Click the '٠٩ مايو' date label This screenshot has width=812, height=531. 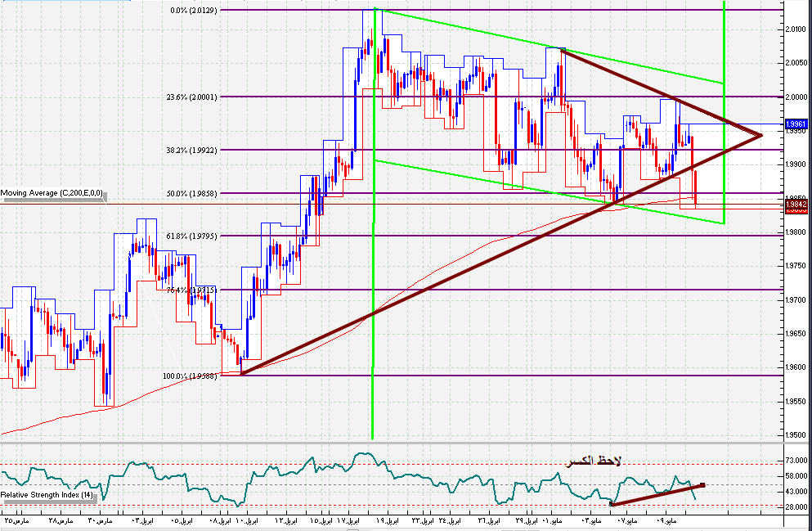(x=666, y=520)
